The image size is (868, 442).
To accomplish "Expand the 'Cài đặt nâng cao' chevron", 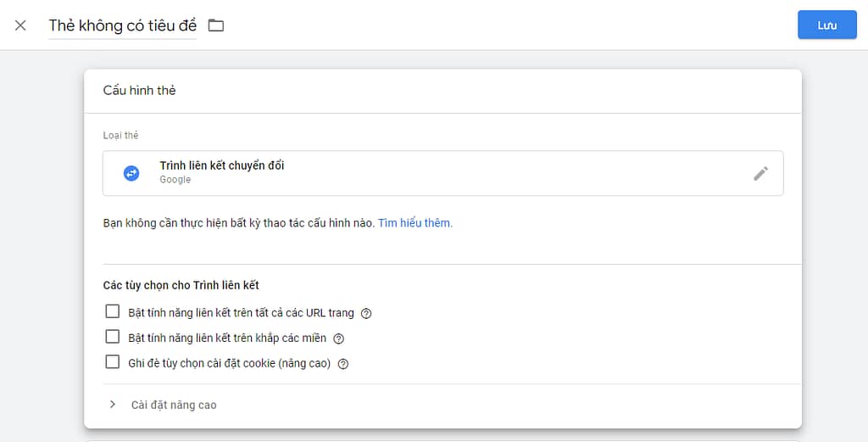I will click(x=113, y=405).
